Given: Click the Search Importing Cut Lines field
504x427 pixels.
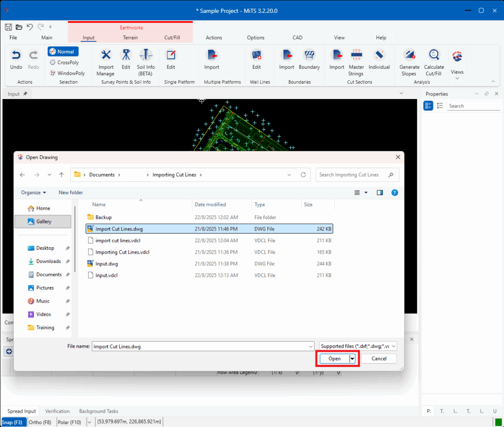Looking at the screenshot, I should tap(352, 175).
